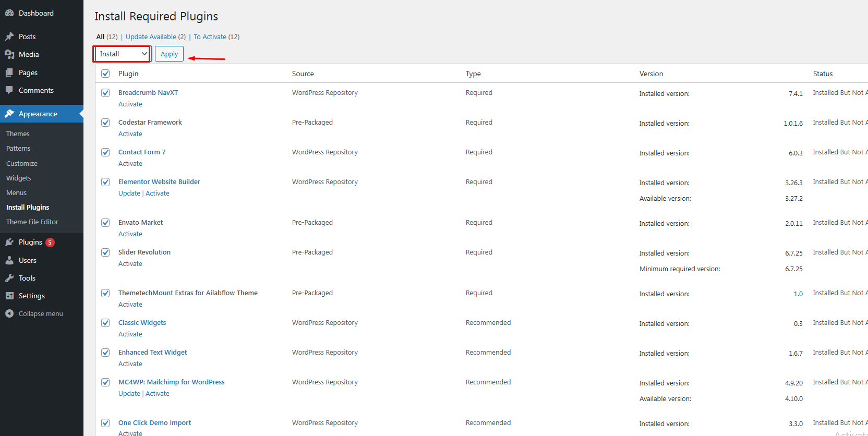Click the Pages document icon

click(x=9, y=72)
